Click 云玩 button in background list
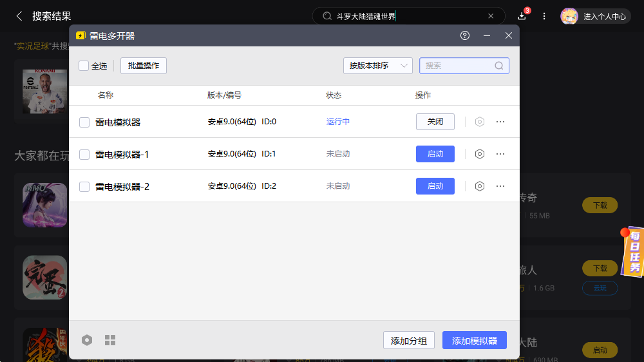This screenshot has width=644, height=362. click(600, 288)
